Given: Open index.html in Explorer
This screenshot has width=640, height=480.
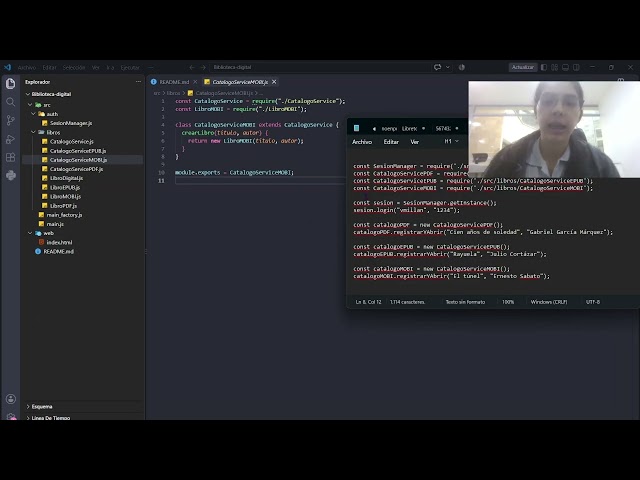Looking at the screenshot, I should (59, 242).
